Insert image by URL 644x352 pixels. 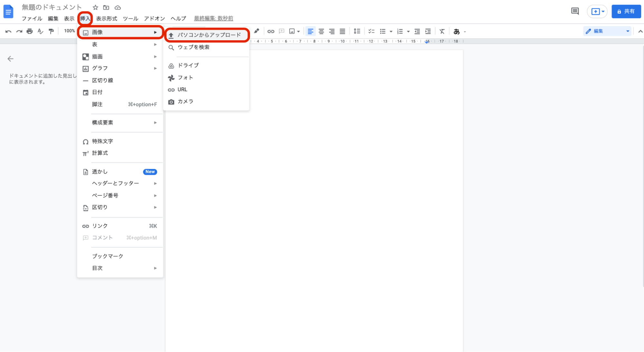click(x=206, y=90)
